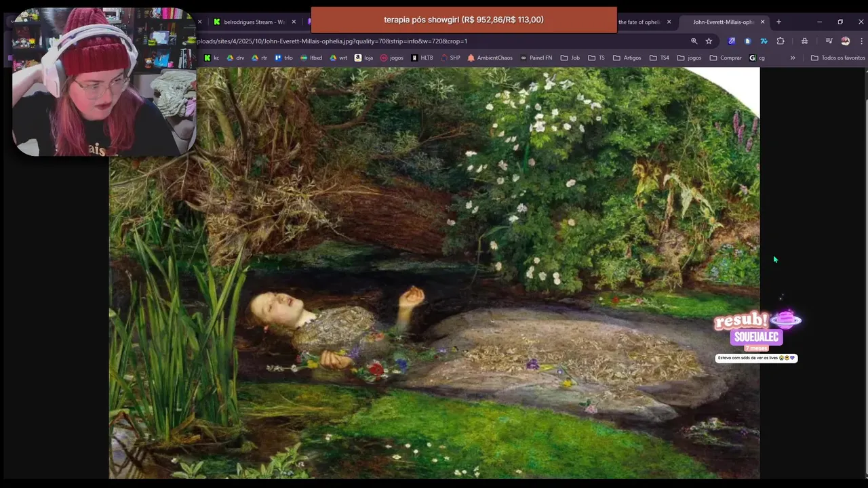Click the 'terapia pós showgirl' donation goal bar
The width and height of the screenshot is (868, 488).
pos(464,20)
